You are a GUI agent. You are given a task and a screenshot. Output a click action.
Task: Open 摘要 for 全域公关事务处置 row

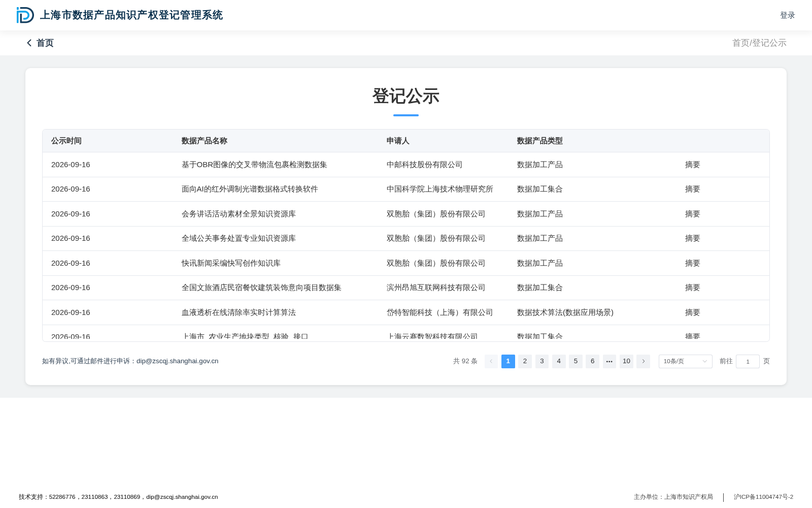tap(692, 238)
